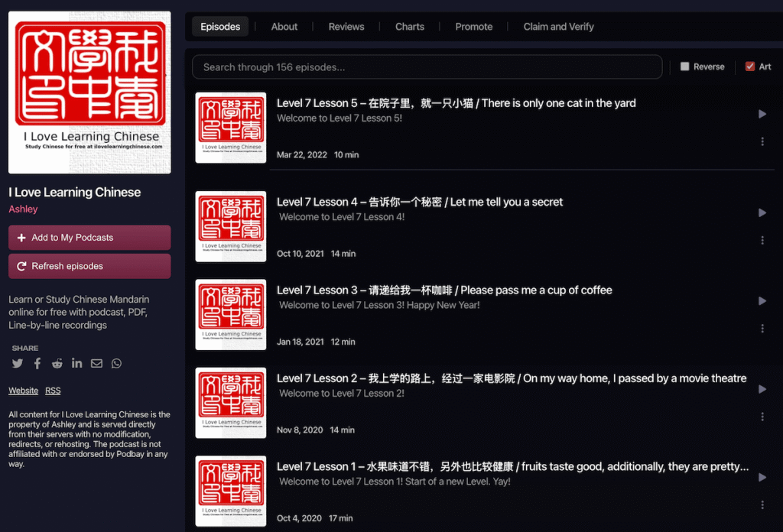This screenshot has height=532, width=783.
Task: Play Level 7 Lesson 2 episode
Action: click(762, 389)
